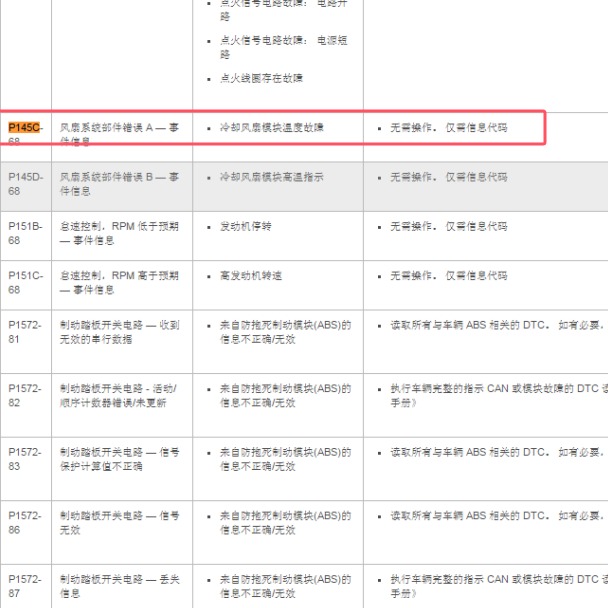Select the ABS cause text in P1572-86 row
This screenshot has height=608, width=608.
point(285,523)
